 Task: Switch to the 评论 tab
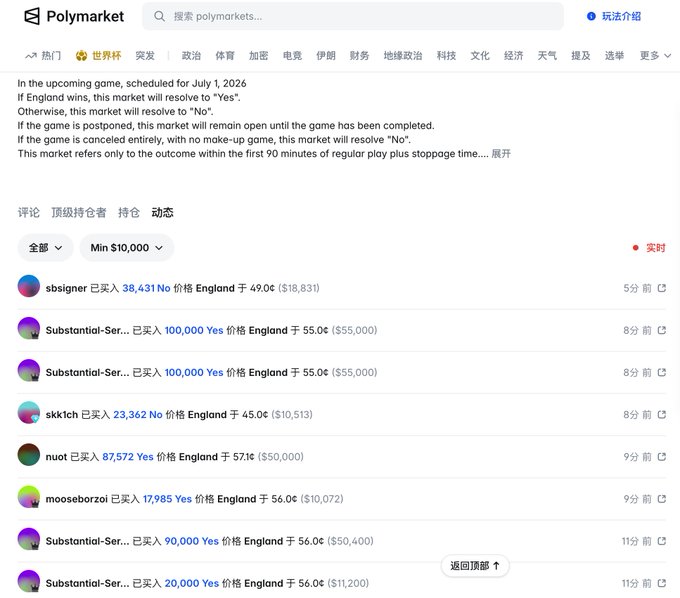pos(29,212)
